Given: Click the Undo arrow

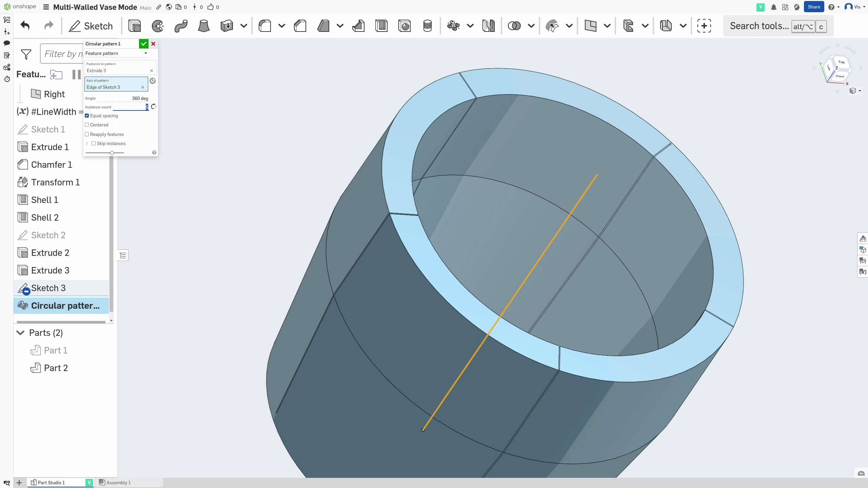Looking at the screenshot, I should 25,26.
